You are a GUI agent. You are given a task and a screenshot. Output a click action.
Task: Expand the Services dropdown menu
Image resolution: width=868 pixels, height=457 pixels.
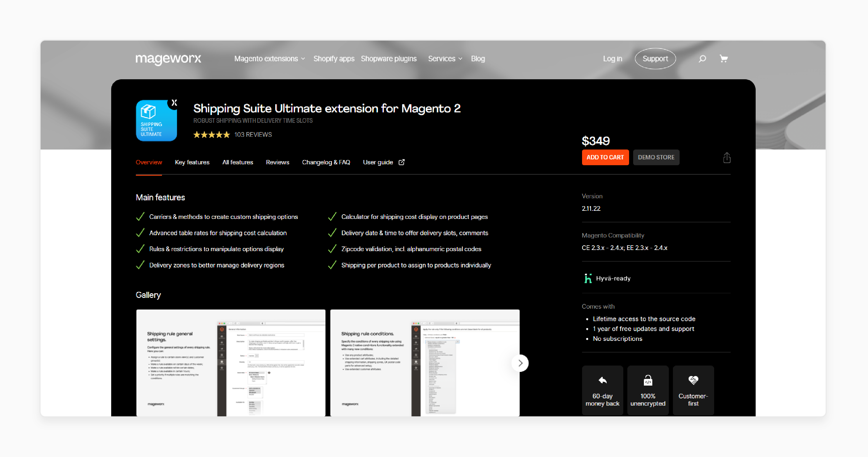(445, 58)
